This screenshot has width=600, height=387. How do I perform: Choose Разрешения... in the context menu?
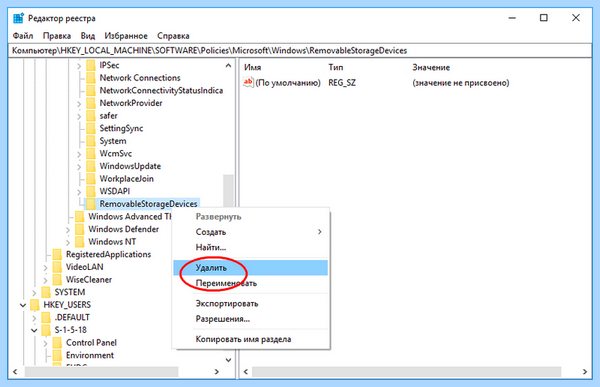pos(251,319)
